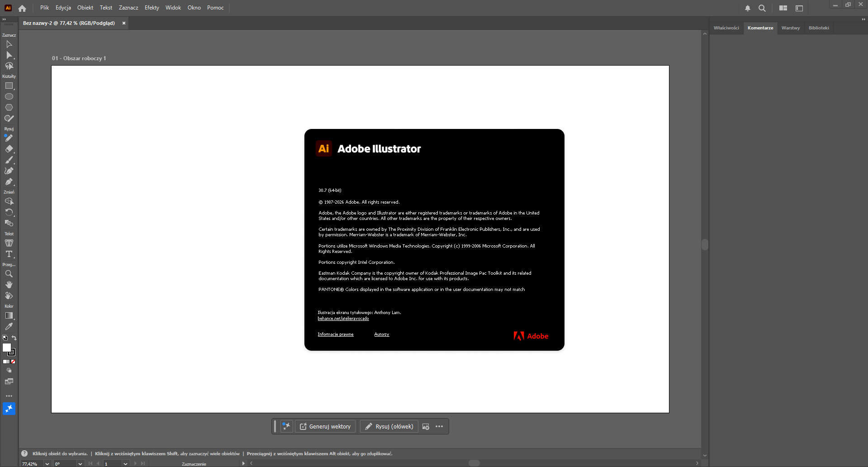Open the rotation angle dropdown
Image resolution: width=868 pixels, height=467 pixels.
coord(80,464)
